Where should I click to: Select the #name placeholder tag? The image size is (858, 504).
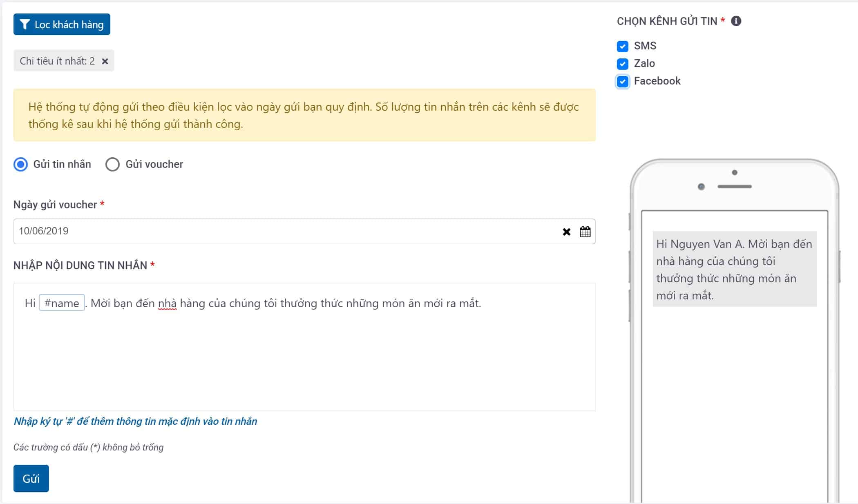[x=62, y=303]
